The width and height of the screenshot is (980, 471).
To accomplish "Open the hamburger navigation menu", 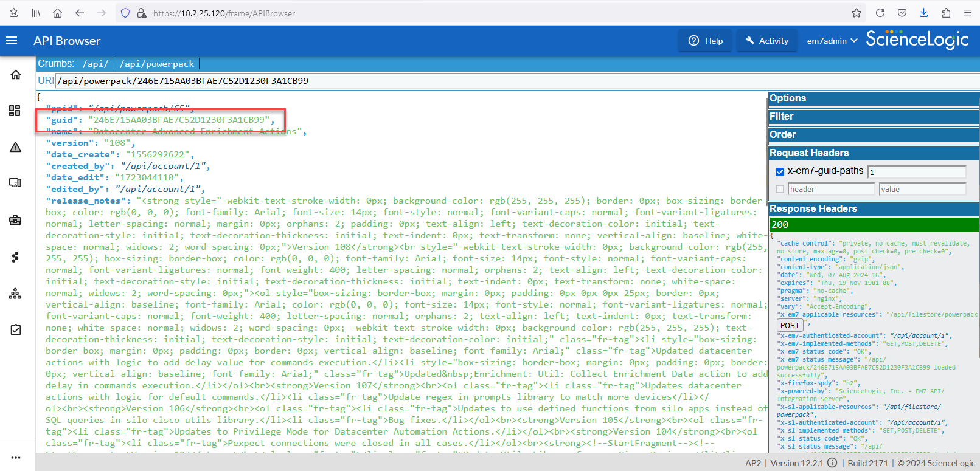I will (x=12, y=41).
